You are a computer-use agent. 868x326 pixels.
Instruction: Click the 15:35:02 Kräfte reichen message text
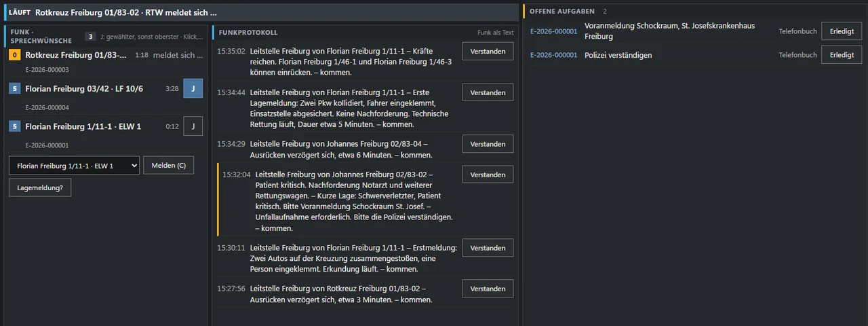tap(351, 62)
